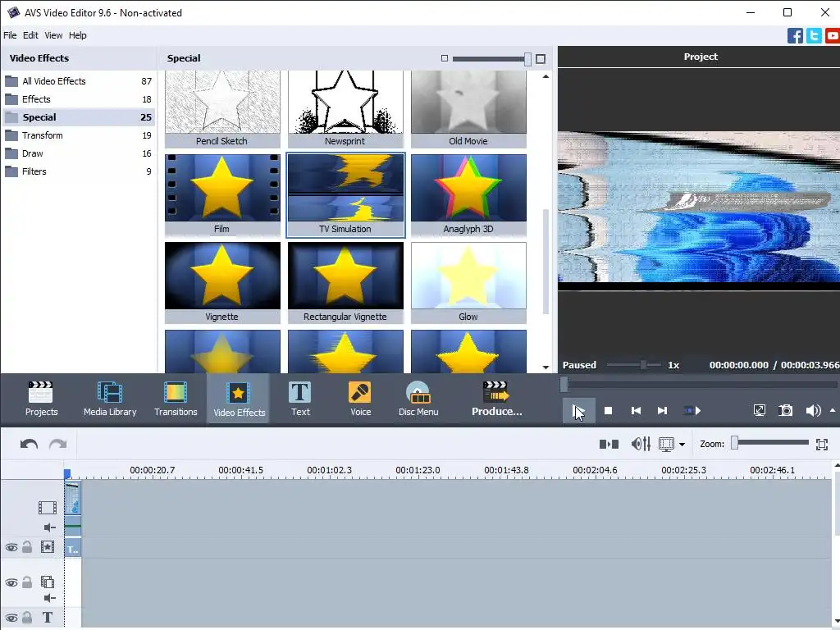Click the Redo arrow
Screen dimensions: 840x630
click(x=58, y=444)
